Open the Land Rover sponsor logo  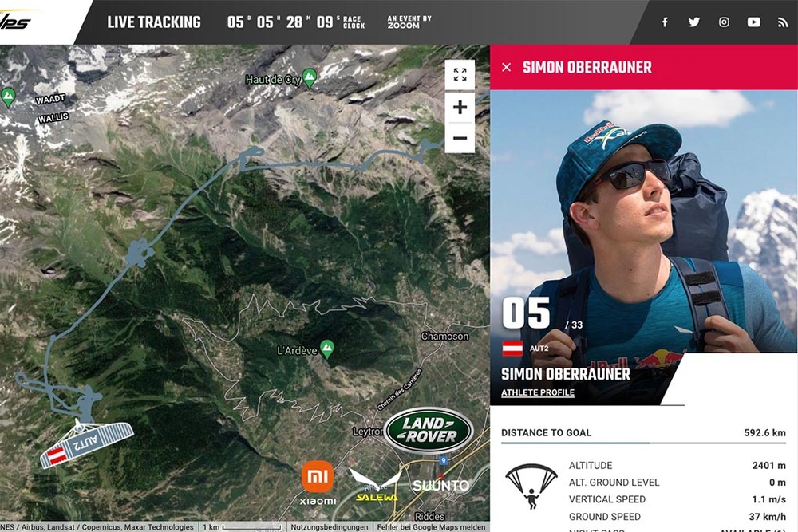[x=429, y=430]
